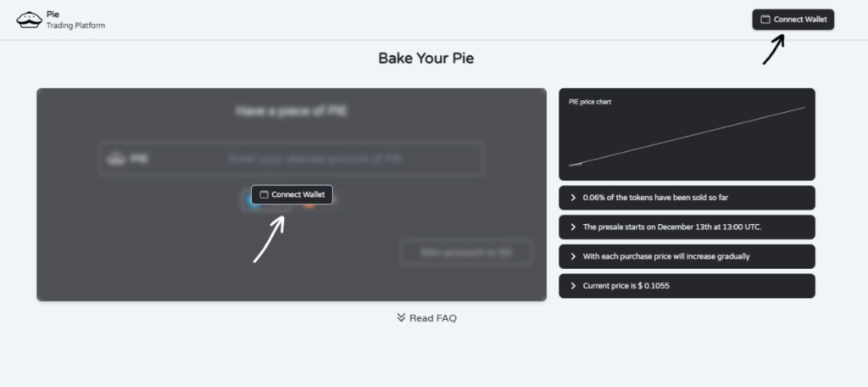The image size is (868, 387).
Task: Click the Pie logo icon in header
Action: (29, 20)
